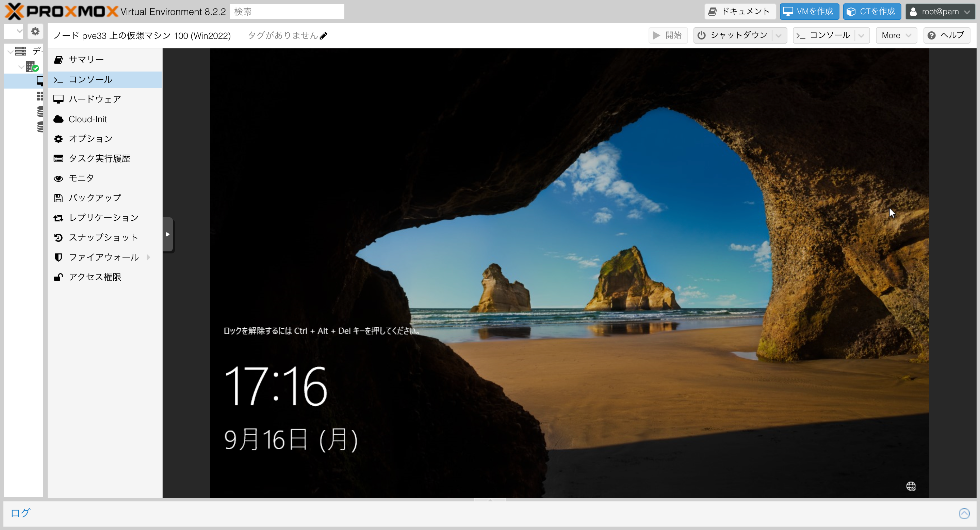
Task: Open the バックアップ section
Action: 94,198
